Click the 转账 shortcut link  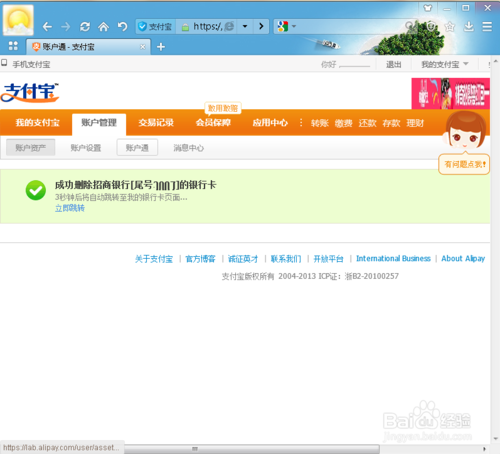(x=320, y=123)
